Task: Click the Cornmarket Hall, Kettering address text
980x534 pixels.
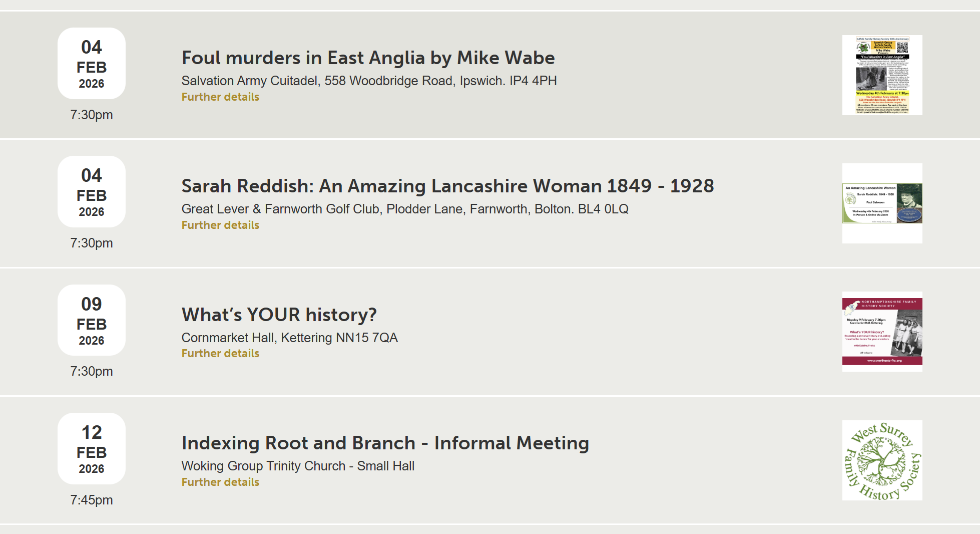Action: (x=289, y=338)
